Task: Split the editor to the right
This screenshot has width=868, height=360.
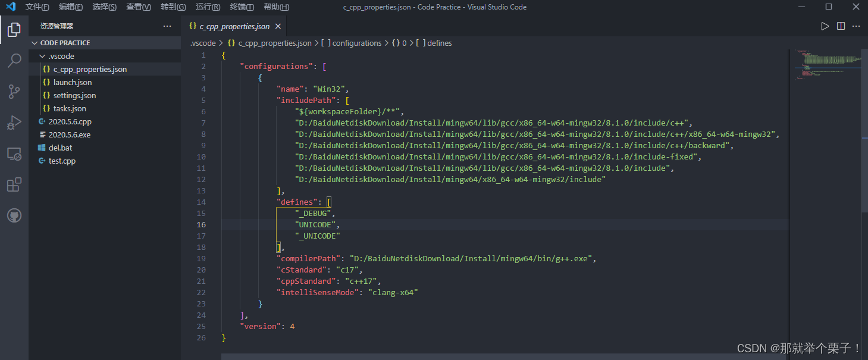Action: click(x=841, y=26)
